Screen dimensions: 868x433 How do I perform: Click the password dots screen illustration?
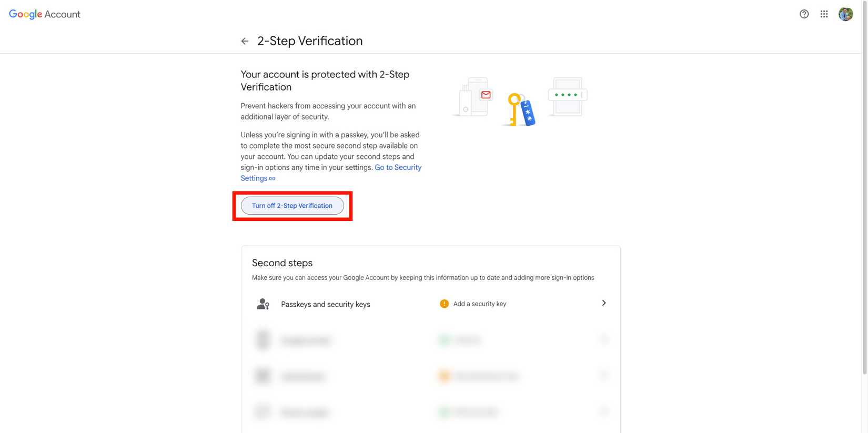coord(567,96)
